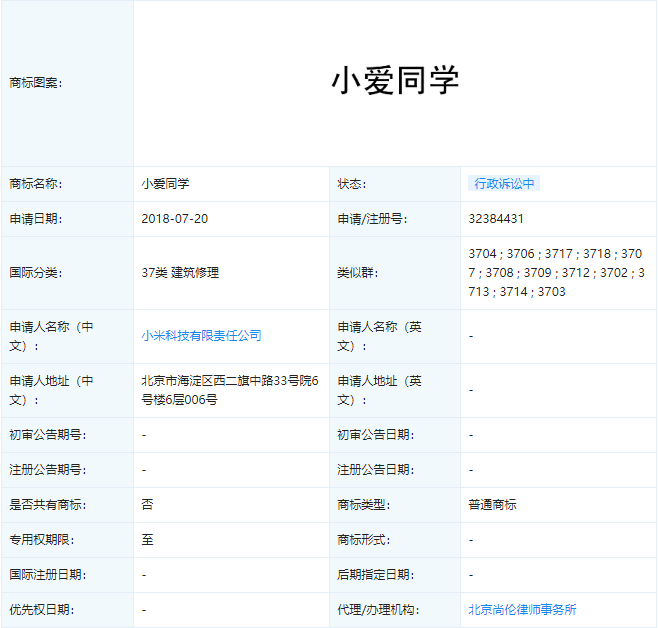Click the 初审公告日期 label
Viewport: 658px width, 628px height.
[x=376, y=435]
